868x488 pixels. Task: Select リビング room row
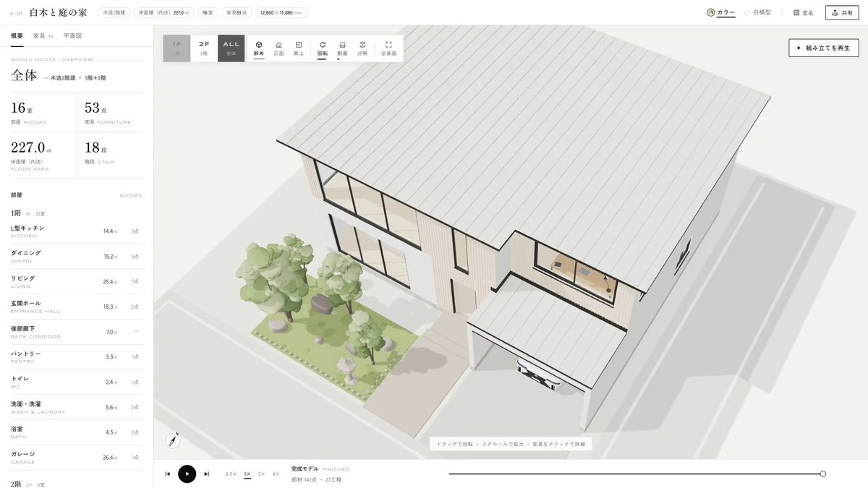[x=76, y=281]
